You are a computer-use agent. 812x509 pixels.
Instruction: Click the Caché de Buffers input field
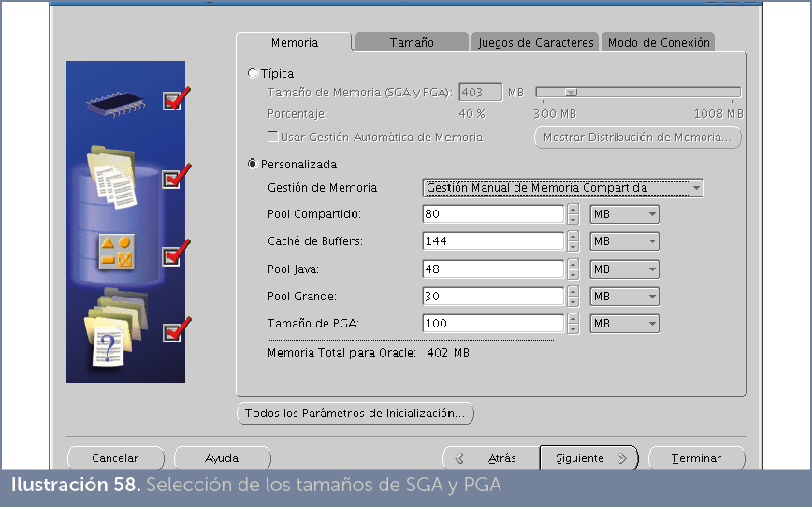point(493,241)
